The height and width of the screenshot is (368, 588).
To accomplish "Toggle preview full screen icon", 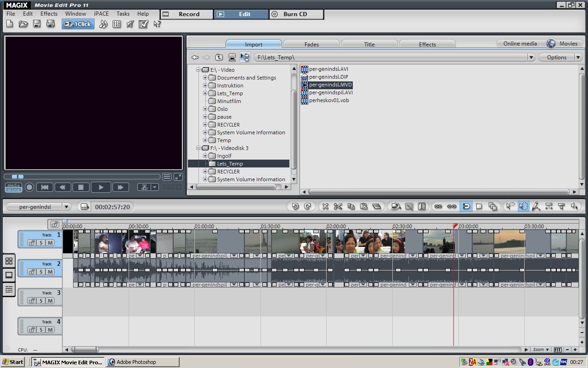I will [178, 177].
